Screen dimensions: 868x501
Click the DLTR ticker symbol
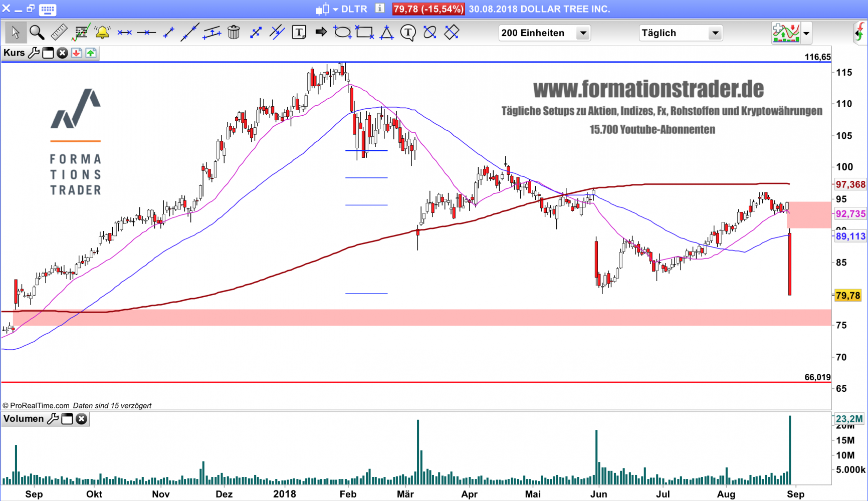tap(354, 9)
